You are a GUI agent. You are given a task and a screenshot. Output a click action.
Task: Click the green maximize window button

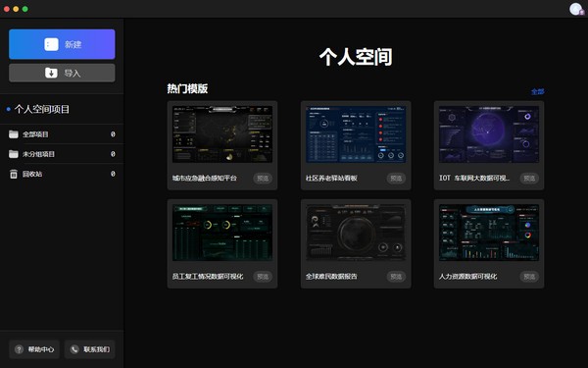coord(25,9)
